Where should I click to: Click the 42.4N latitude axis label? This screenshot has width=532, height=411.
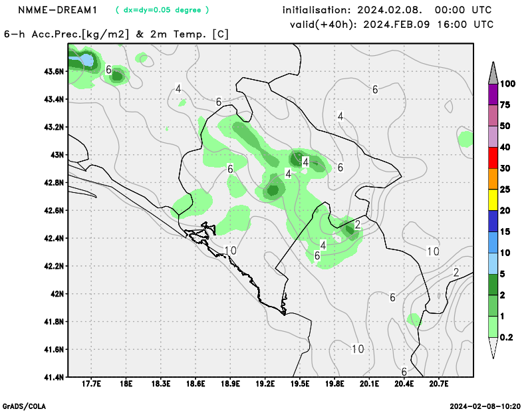54,238
